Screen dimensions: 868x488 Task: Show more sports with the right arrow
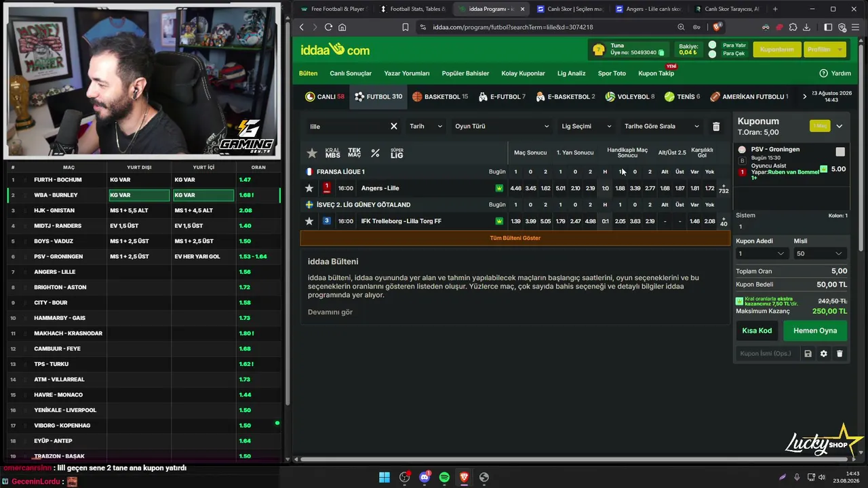pos(805,97)
